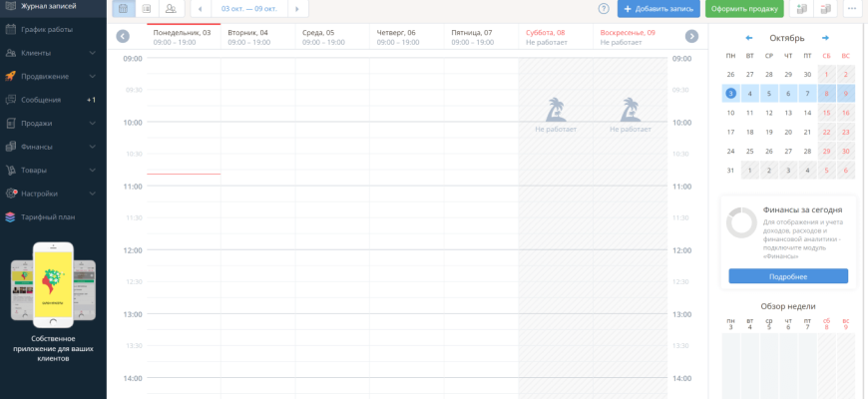Viewport: 868px width, 399px height.
Task: Click the Добавить запись button
Action: [x=658, y=9]
